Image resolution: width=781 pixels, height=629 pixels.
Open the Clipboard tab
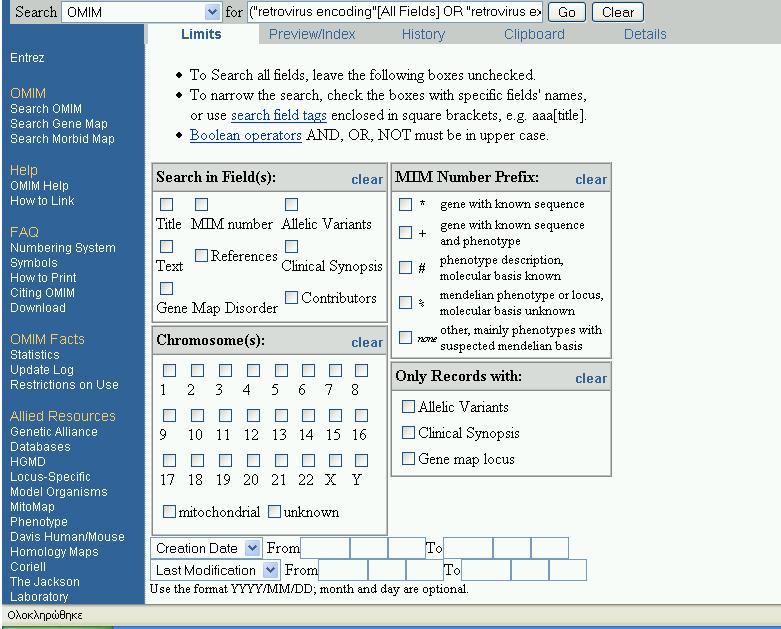(534, 34)
